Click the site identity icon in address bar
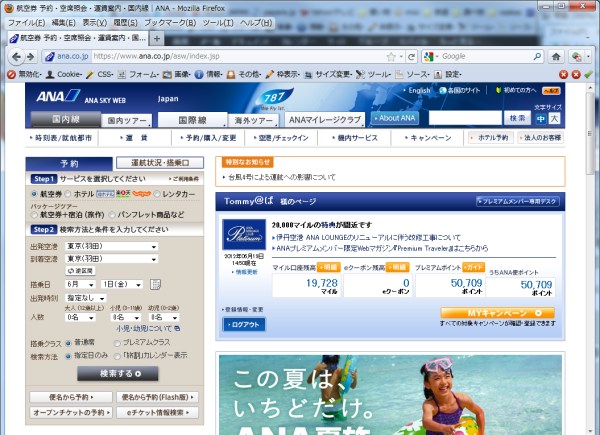The image size is (600, 435). 67,57
